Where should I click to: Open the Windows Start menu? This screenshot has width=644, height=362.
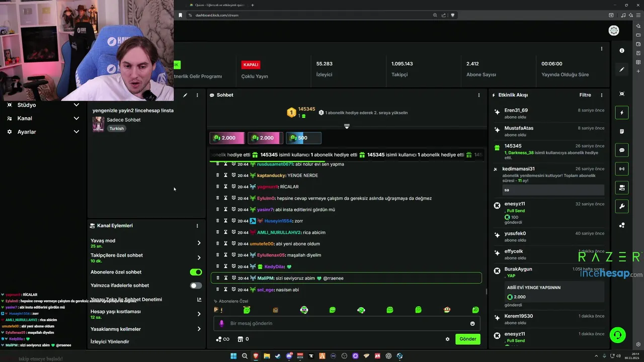233,356
